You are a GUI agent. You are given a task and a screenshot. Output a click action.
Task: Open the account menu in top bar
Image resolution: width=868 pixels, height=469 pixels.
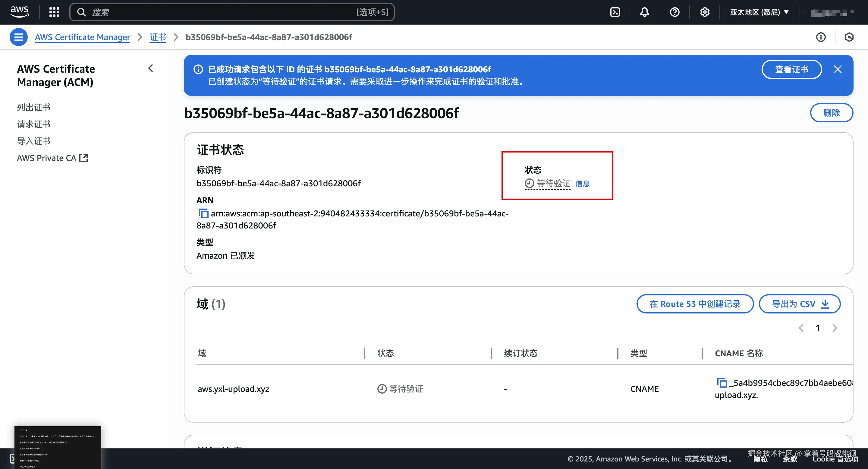[832, 12]
